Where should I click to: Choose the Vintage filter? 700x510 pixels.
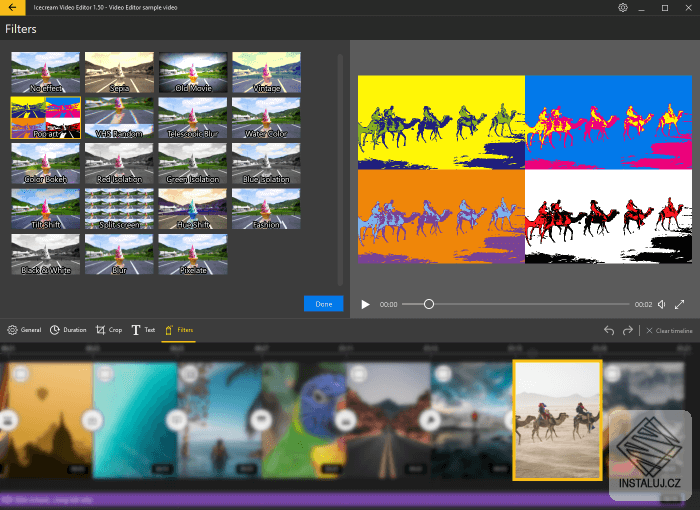tap(267, 72)
